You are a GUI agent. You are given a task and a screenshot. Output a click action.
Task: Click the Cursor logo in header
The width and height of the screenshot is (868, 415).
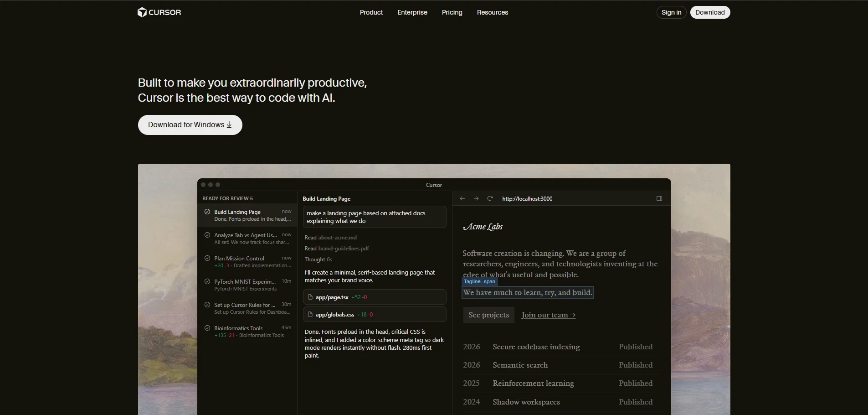pos(159,12)
